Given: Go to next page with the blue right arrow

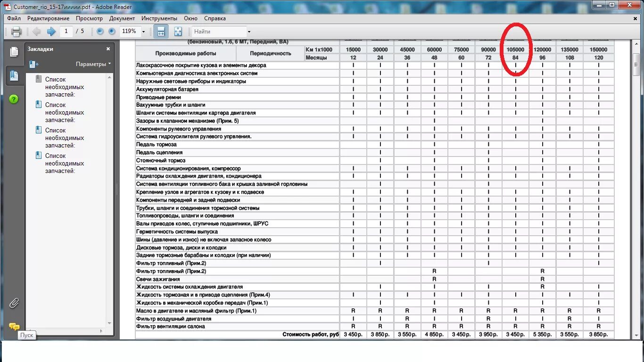Looking at the screenshot, I should tap(51, 32).
